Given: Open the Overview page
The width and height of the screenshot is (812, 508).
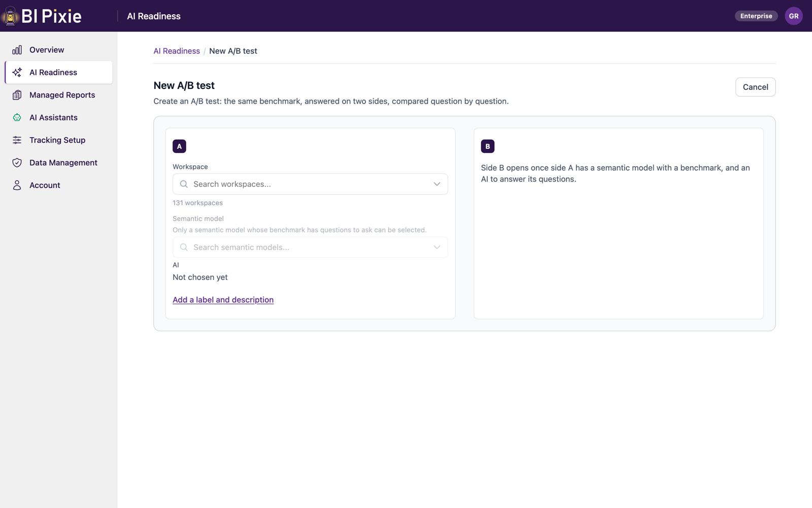Looking at the screenshot, I should coord(58,50).
